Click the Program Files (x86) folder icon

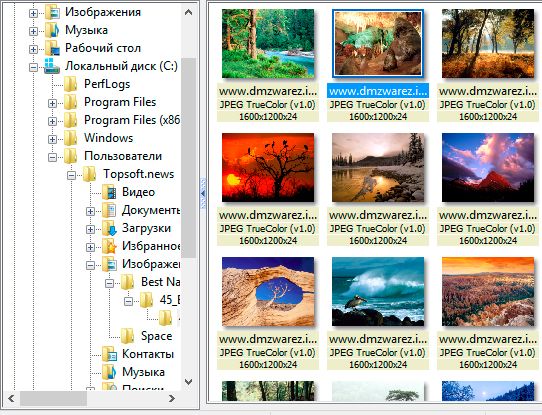(71, 120)
